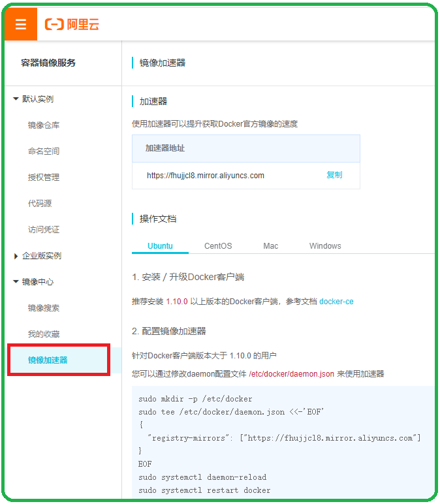440x504 pixels.
Task: Go to 命名空间 page
Action: [x=44, y=151]
